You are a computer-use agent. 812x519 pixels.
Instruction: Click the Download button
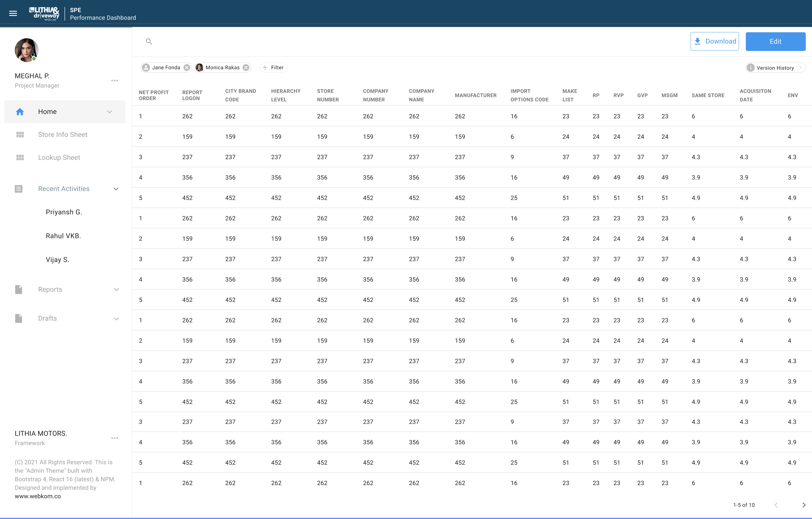click(x=715, y=41)
